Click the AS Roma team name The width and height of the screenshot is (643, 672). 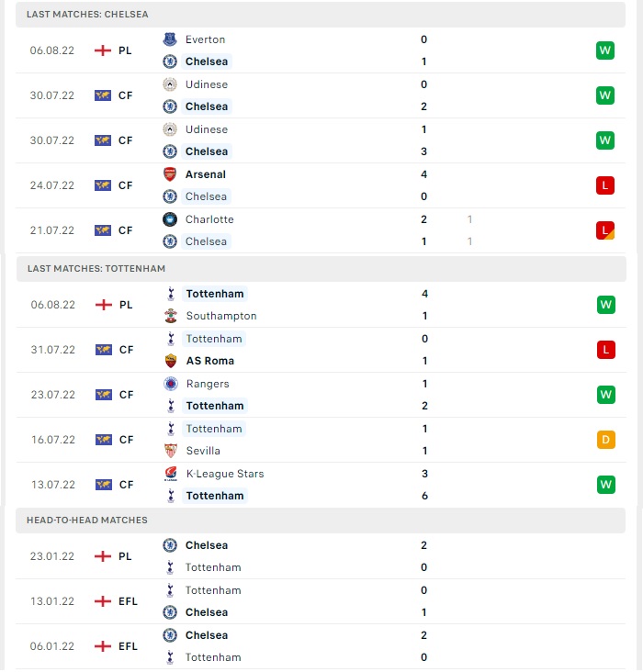point(210,361)
